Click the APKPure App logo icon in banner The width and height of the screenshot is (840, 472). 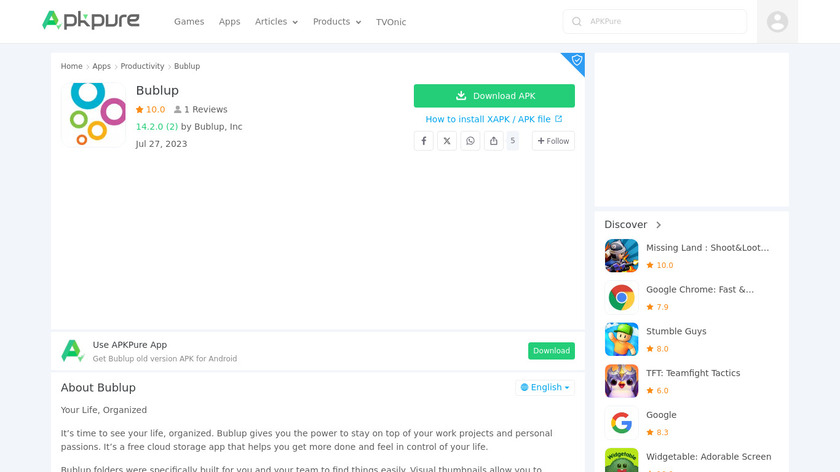(x=72, y=351)
